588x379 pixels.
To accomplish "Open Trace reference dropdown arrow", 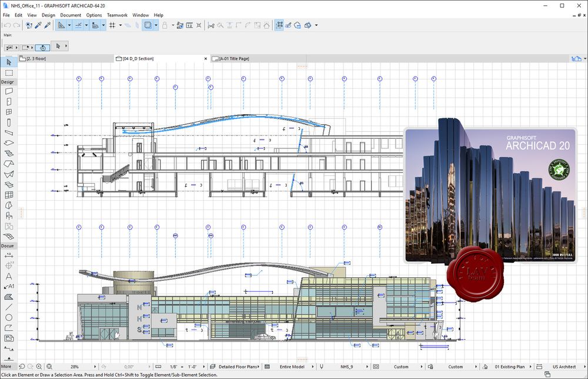I will [156, 25].
